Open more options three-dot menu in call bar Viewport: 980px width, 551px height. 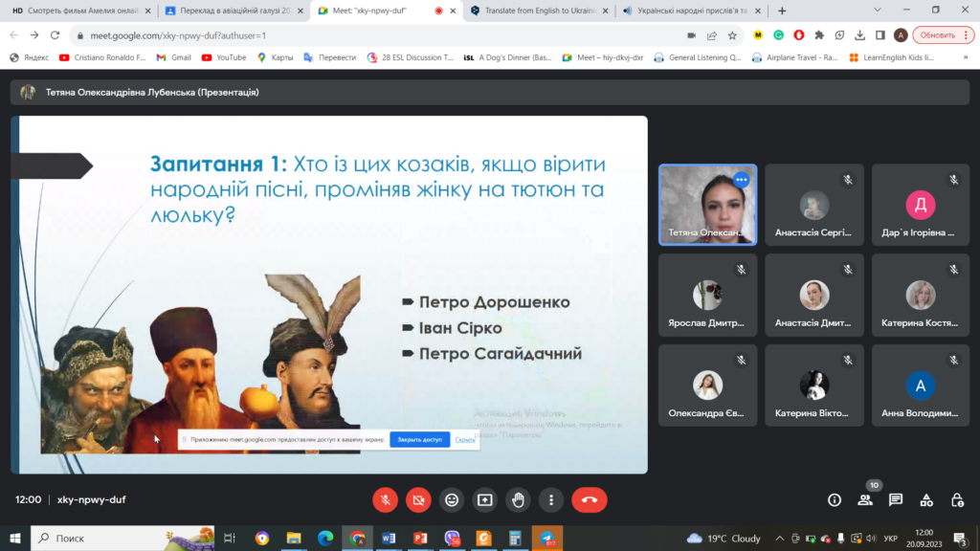tap(550, 499)
